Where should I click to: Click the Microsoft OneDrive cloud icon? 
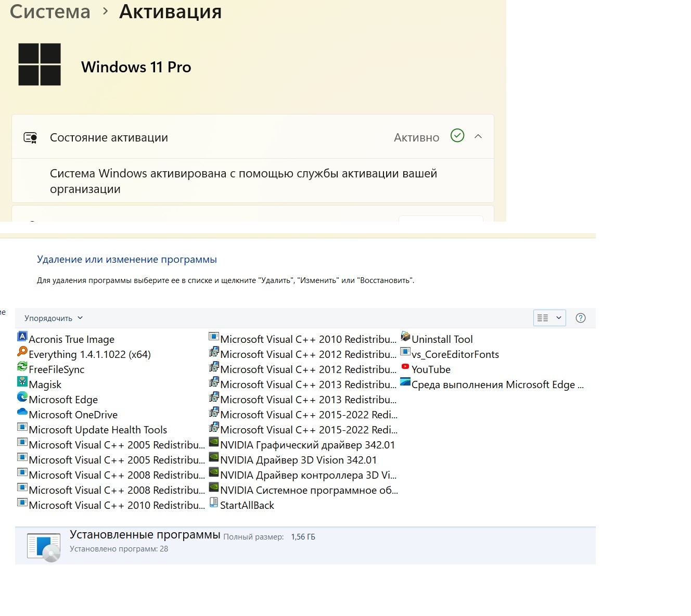point(22,412)
